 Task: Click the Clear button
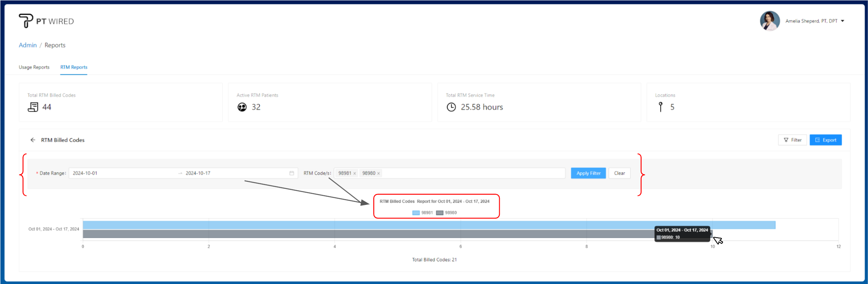619,173
